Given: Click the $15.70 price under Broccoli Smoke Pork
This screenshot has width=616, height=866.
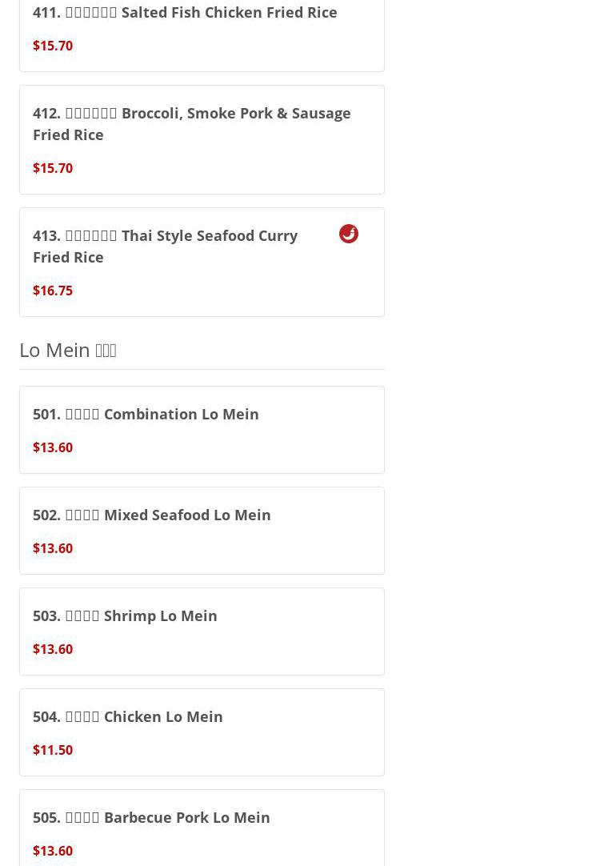Looking at the screenshot, I should tap(53, 169).
